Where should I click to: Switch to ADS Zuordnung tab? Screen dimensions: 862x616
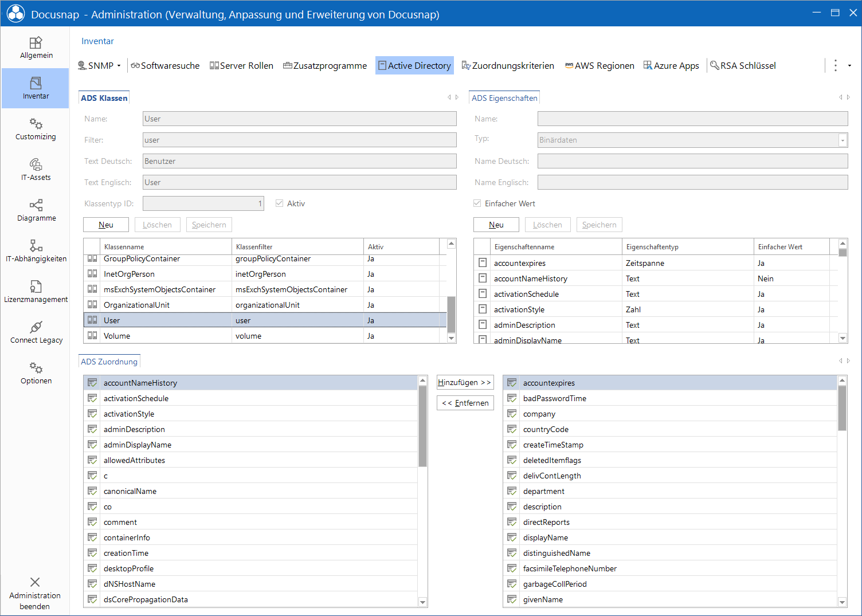point(109,362)
